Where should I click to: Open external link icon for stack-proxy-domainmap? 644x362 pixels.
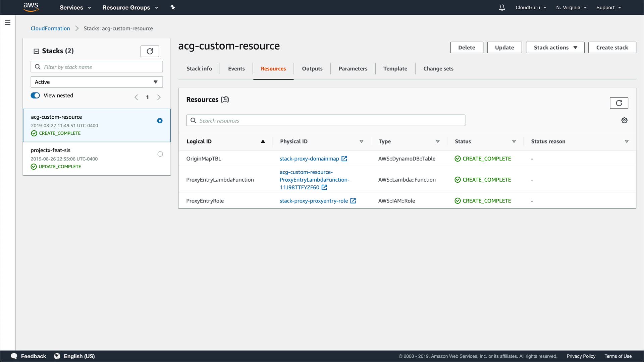pyautogui.click(x=344, y=159)
